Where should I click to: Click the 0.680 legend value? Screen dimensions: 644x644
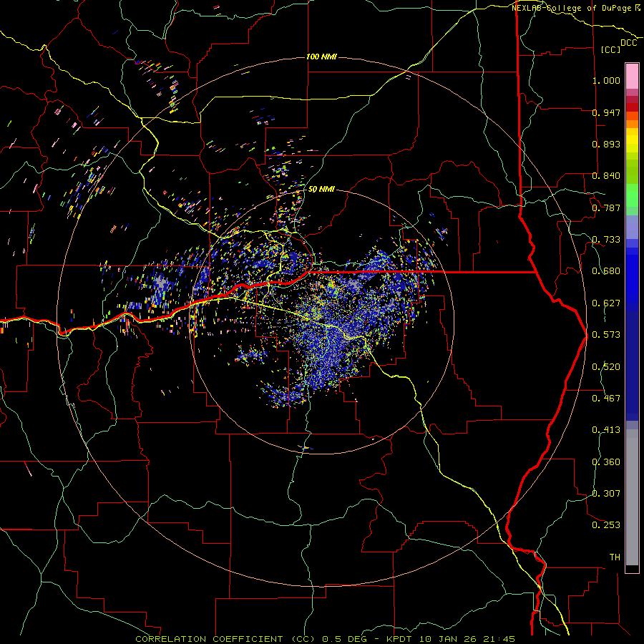point(606,271)
